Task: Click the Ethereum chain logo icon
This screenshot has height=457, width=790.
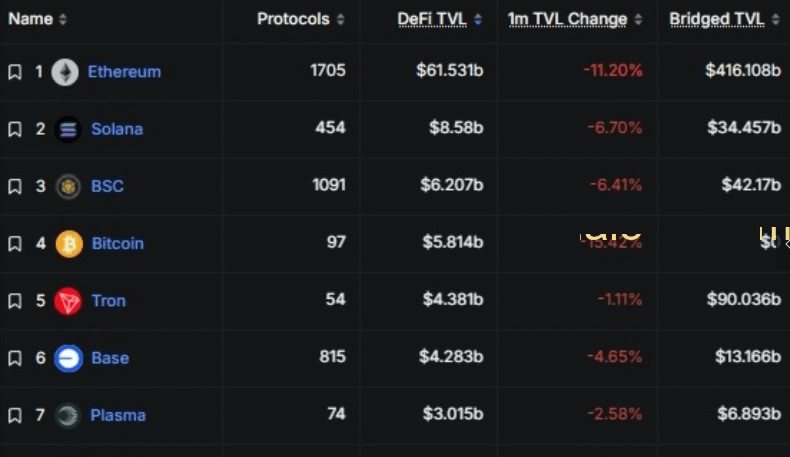Action: coord(65,72)
